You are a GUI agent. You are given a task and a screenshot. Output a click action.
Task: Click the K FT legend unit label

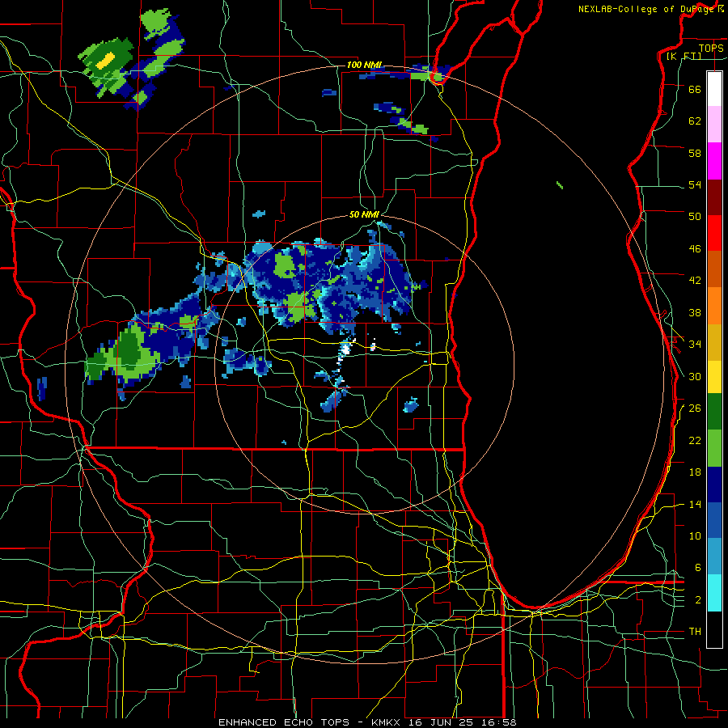[684, 56]
